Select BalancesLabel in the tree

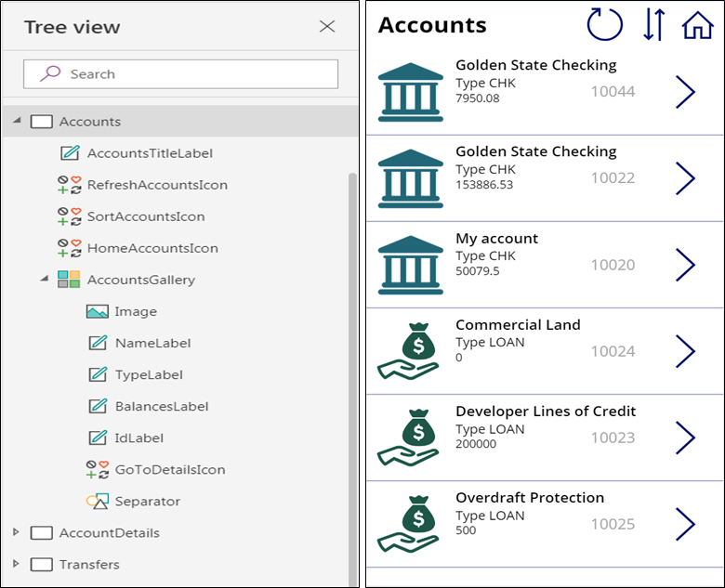(x=162, y=407)
